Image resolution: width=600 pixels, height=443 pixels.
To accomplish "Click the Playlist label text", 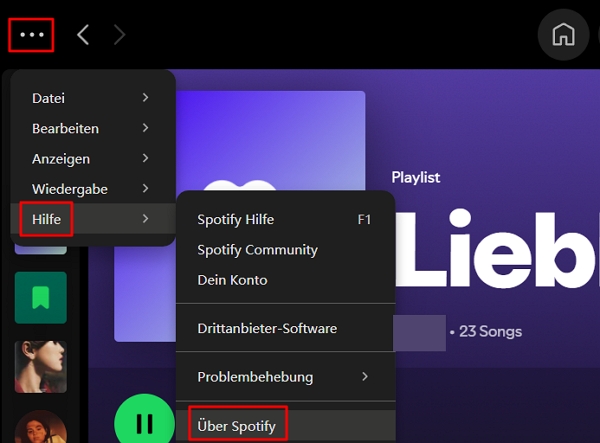I will click(416, 178).
